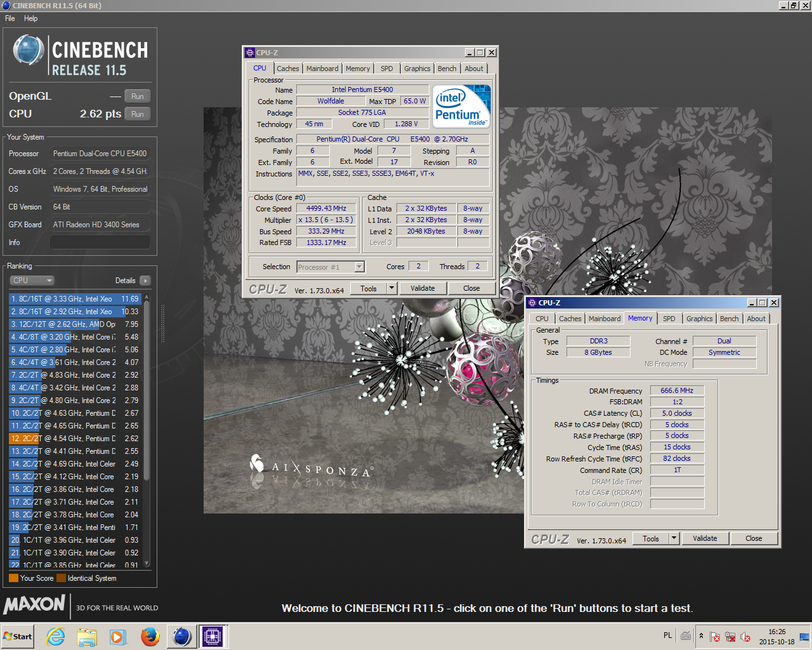Select ranking row 20 scoring 0.93
The image size is (812, 650).
pos(74,540)
